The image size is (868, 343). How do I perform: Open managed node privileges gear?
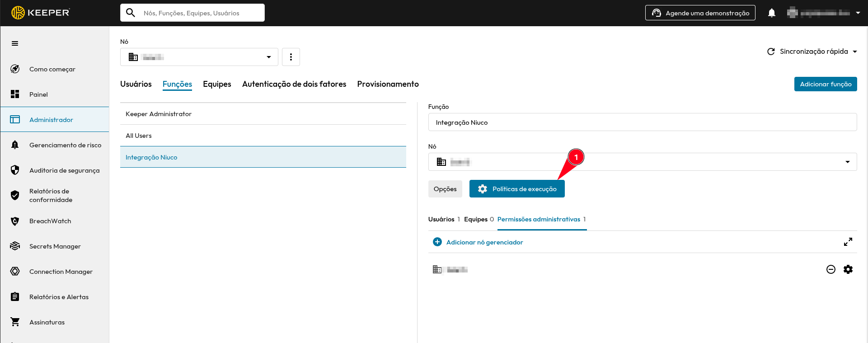848,269
